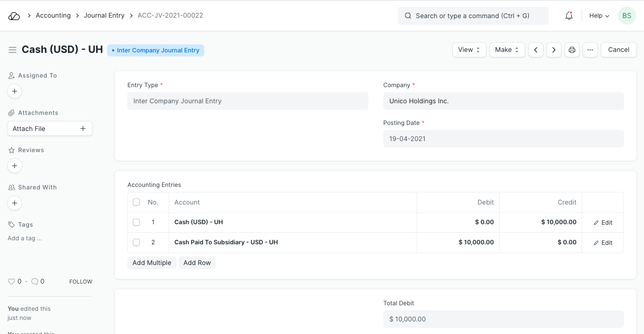
Task: Toggle the sidebar hamburger menu
Action: coord(13,50)
